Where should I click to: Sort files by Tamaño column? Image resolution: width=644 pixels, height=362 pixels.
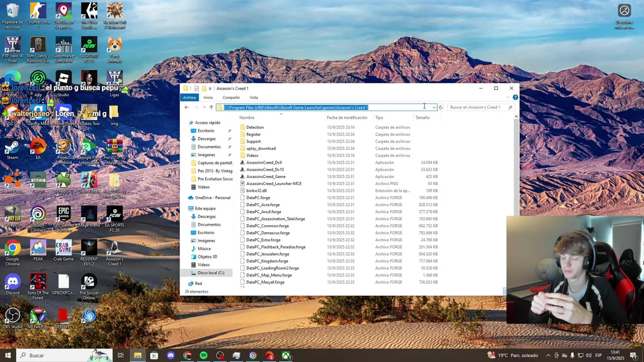(427, 118)
